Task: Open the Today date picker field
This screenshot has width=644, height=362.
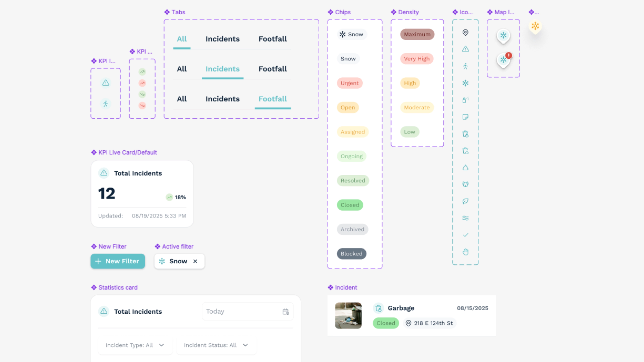Action: [248, 311]
